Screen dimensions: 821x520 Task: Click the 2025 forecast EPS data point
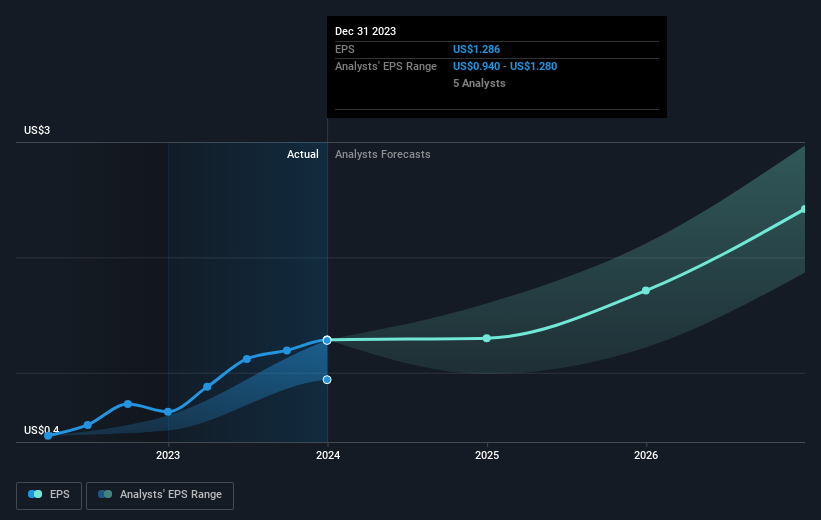pos(486,338)
